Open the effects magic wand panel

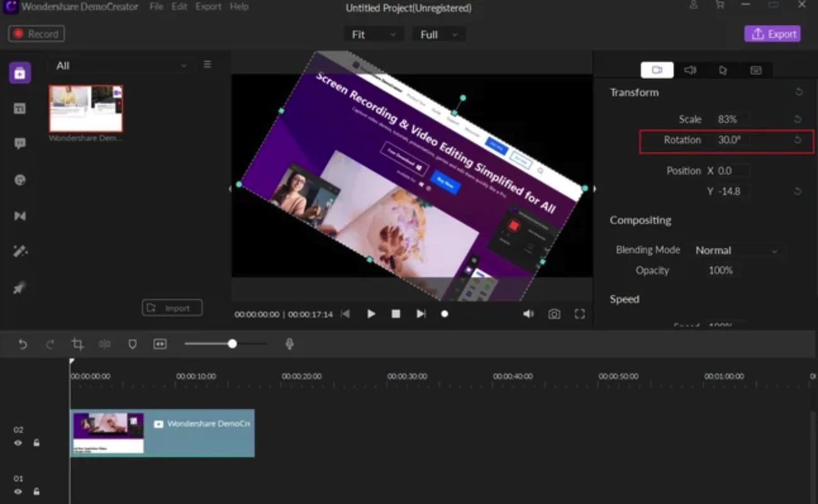pos(20,251)
